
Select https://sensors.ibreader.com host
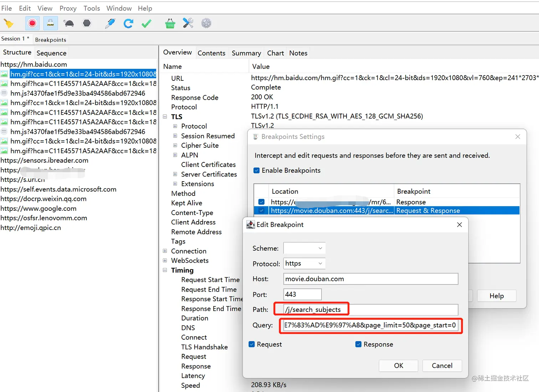point(45,161)
